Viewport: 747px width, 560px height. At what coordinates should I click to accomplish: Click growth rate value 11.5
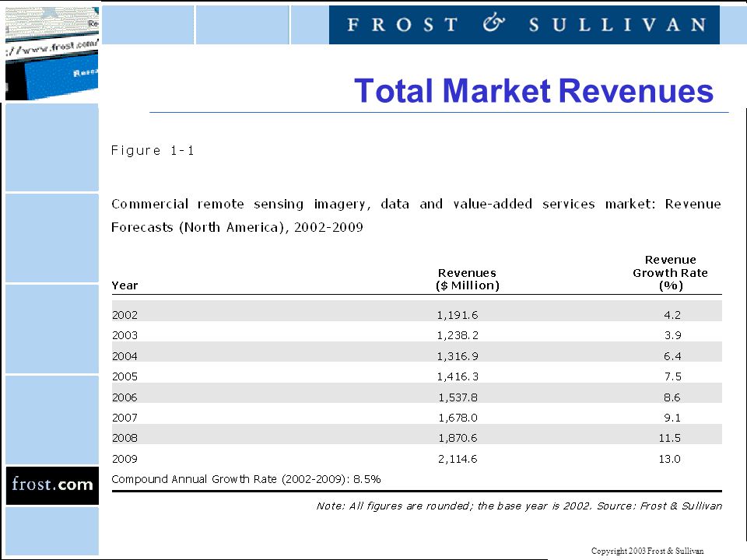click(669, 438)
